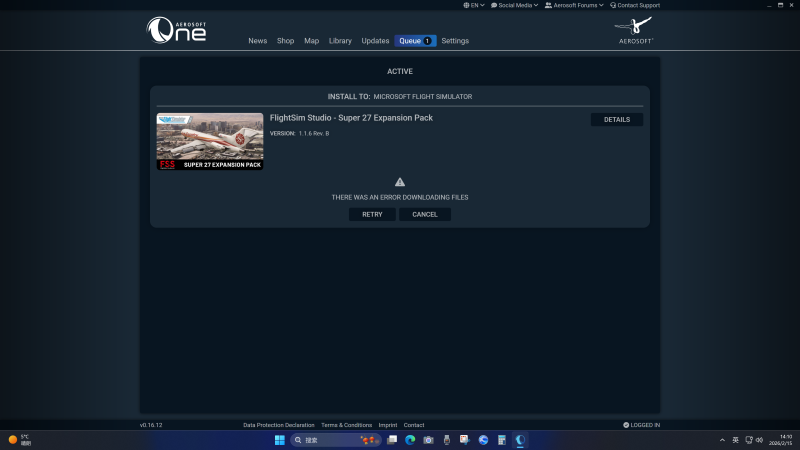Open Task View from the taskbar
Viewport: 800px width, 450px height.
[392, 440]
